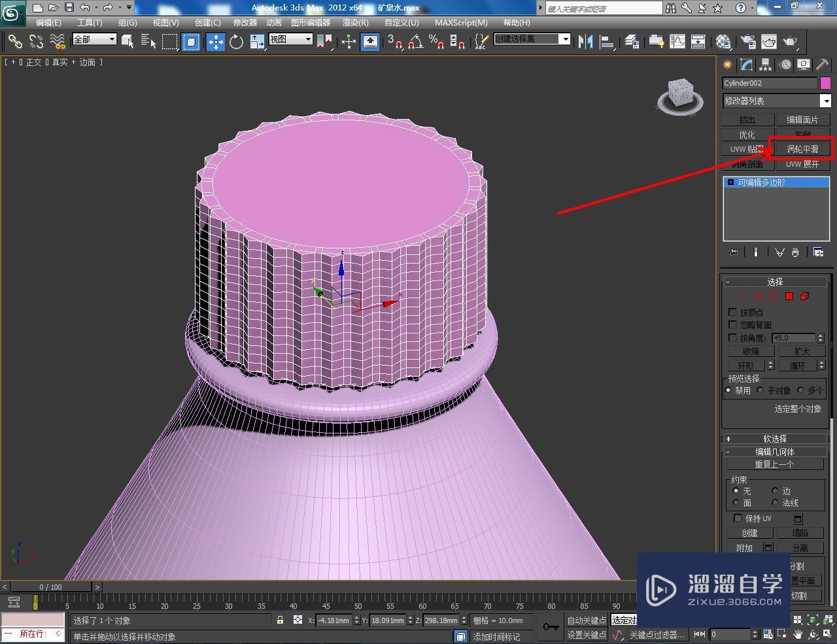Click the 重复上一个 button
This screenshot has width=837, height=644.
pos(775,464)
